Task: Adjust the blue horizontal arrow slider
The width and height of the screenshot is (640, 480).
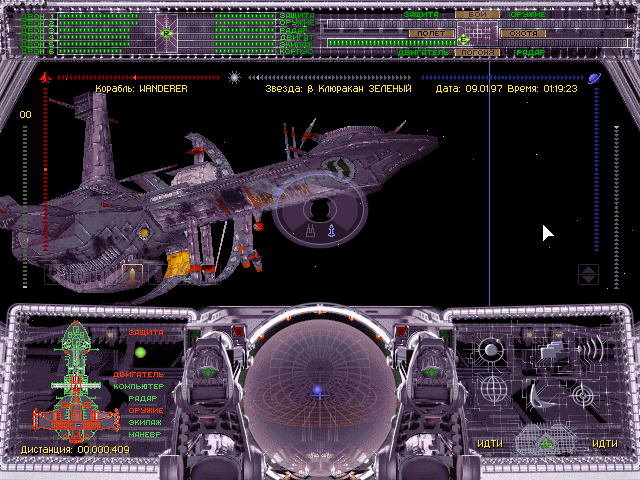Action: click(x=502, y=77)
